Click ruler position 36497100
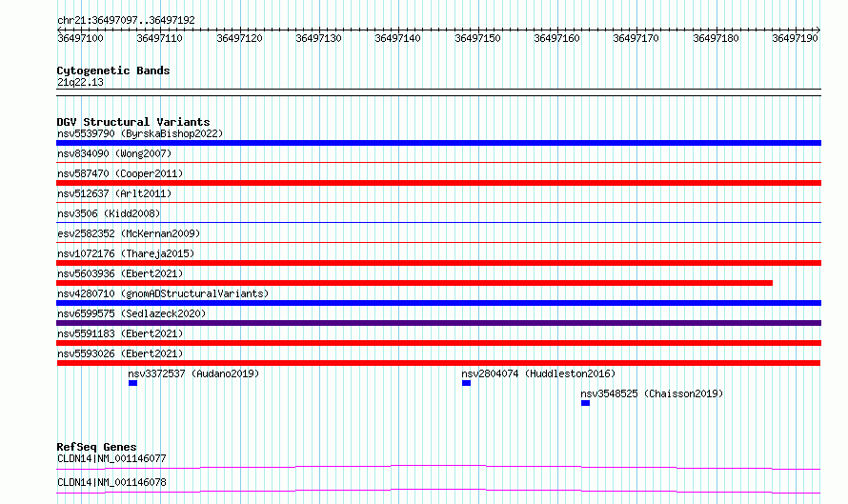 pyautogui.click(x=81, y=38)
